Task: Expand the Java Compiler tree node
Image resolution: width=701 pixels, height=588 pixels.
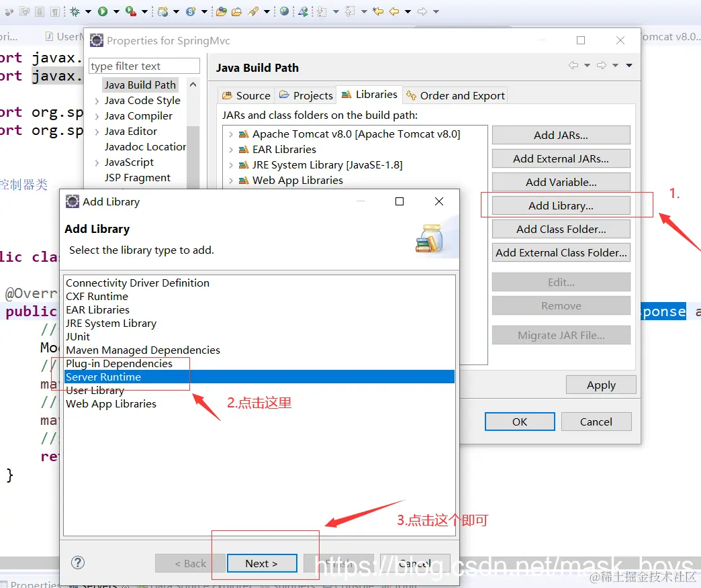Action: [x=97, y=116]
